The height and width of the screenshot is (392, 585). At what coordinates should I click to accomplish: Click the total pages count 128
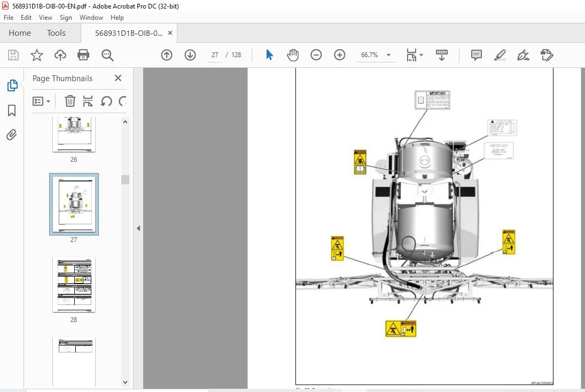236,55
